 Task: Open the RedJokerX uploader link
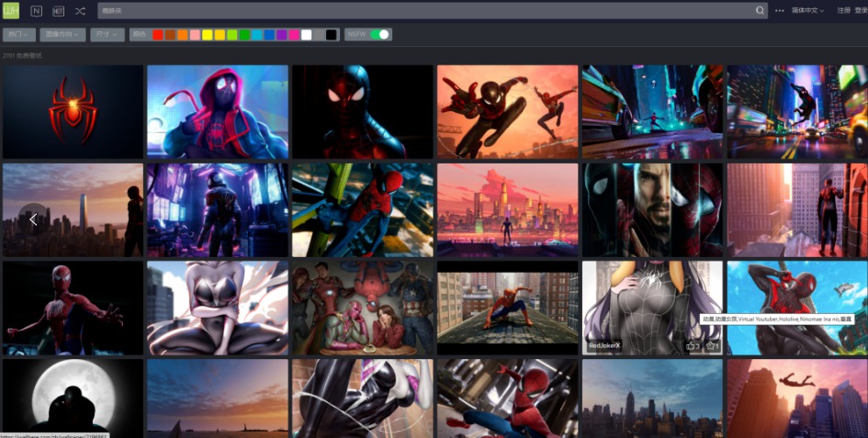[604, 346]
